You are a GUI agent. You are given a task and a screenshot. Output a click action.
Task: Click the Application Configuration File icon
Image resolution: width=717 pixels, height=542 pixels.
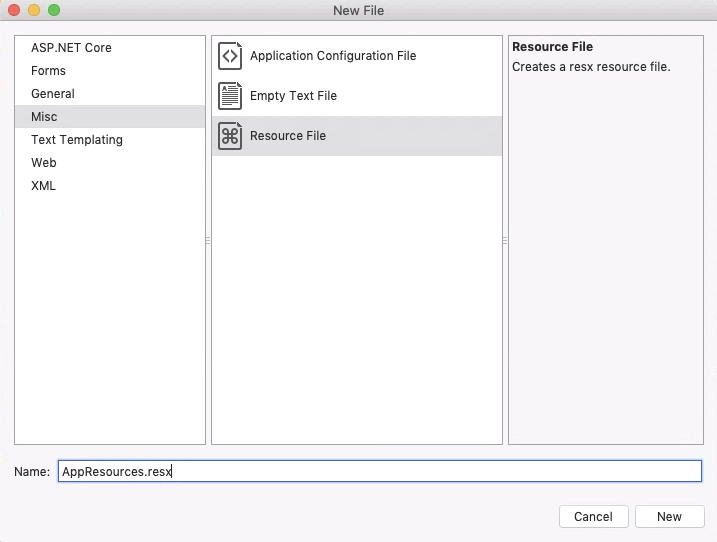230,56
